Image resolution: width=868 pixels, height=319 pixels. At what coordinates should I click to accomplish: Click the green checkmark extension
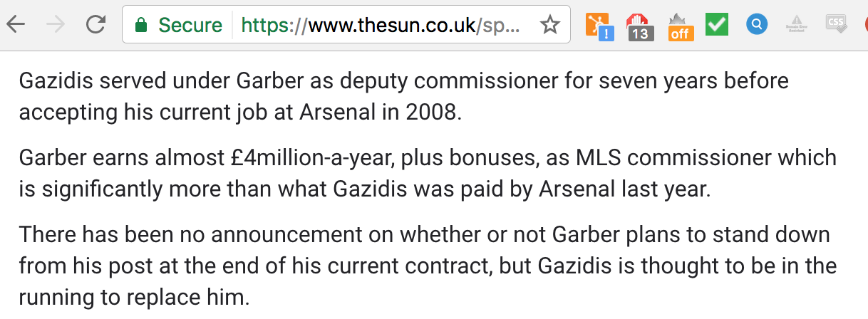[x=717, y=24]
